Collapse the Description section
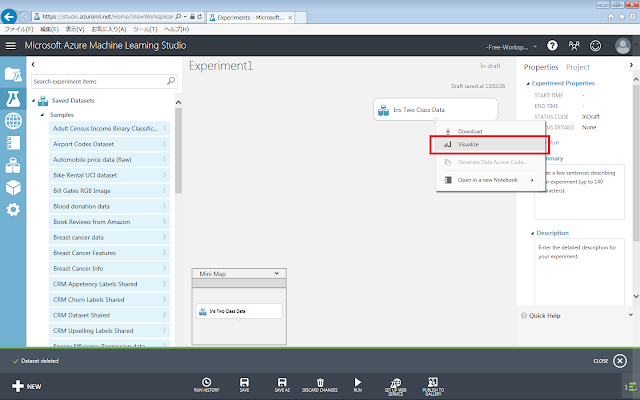 pos(532,233)
